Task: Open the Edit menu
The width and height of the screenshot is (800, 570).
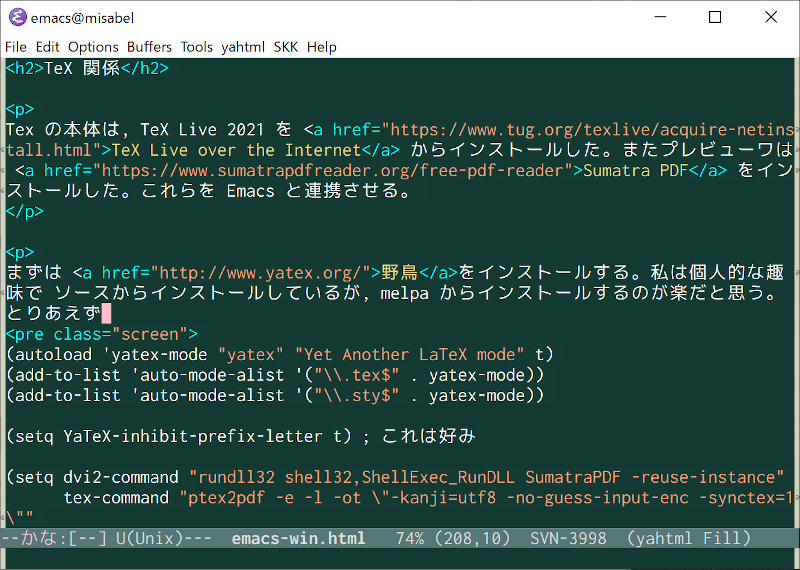Action: pyautogui.click(x=47, y=47)
